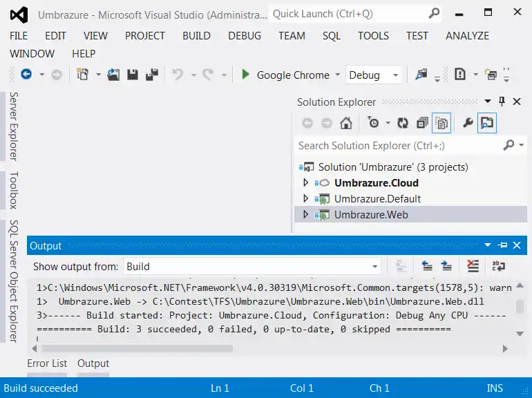Click Output vertical scrollbar up arrow
532x398 pixels.
520,285
